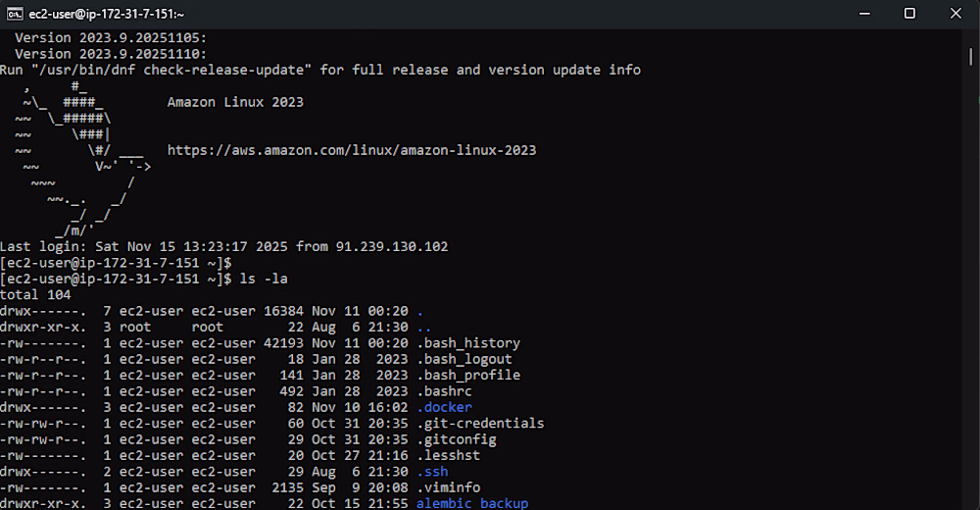The width and height of the screenshot is (980, 510).
Task: Click the empty prompt line above "ls -la"
Action: point(116,263)
